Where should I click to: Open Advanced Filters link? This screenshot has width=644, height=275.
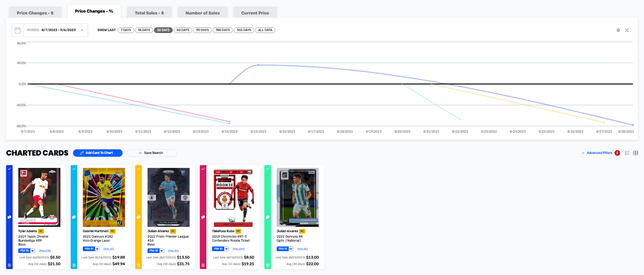pos(599,153)
